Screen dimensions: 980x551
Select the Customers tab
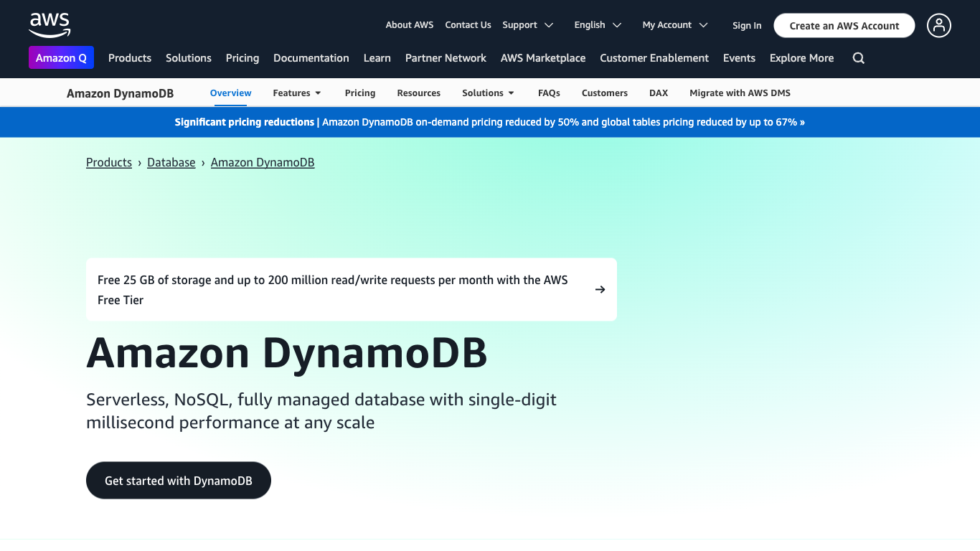click(x=605, y=93)
